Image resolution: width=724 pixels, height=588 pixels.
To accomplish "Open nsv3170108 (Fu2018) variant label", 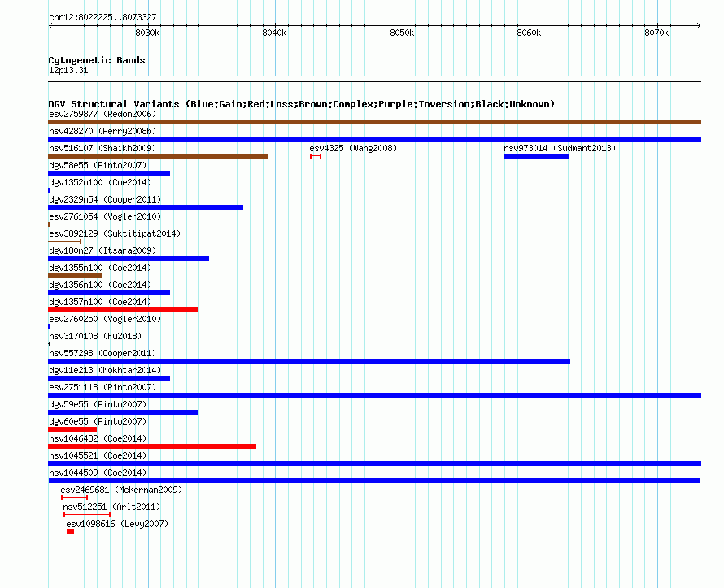I will 95,336.
